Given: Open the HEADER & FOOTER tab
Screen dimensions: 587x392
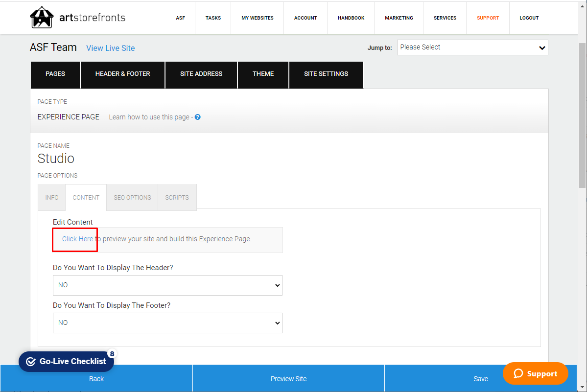Looking at the screenshot, I should click(122, 74).
